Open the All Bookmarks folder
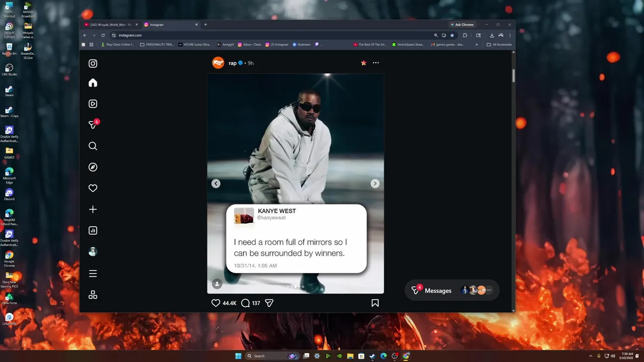This screenshot has height=362, width=644. point(499,44)
